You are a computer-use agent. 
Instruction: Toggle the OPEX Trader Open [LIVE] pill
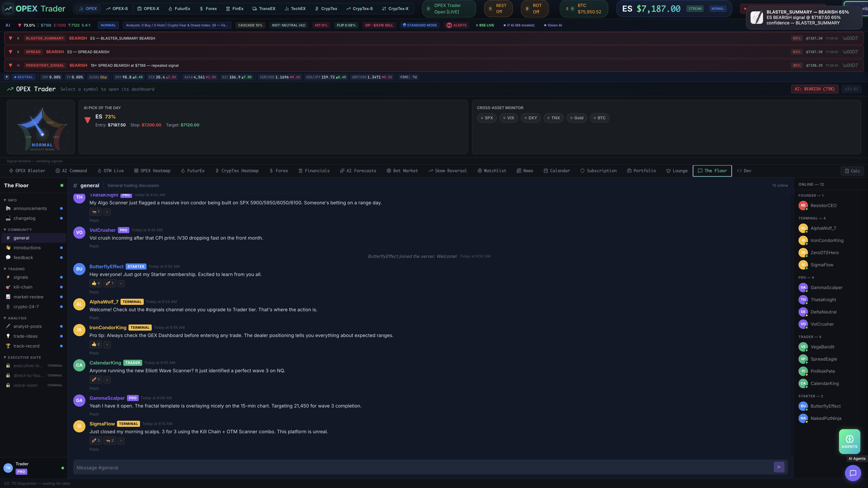click(449, 9)
